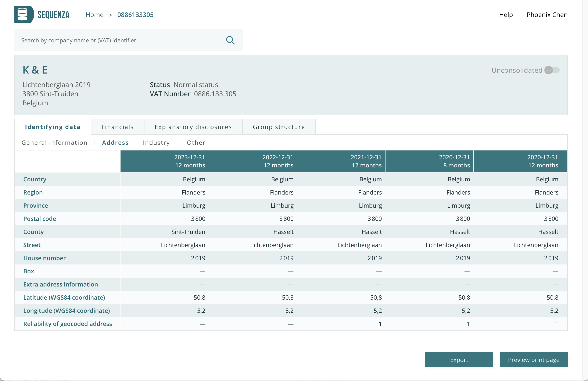Select the Industry subsection
This screenshot has width=588, height=381.
pos(156,143)
